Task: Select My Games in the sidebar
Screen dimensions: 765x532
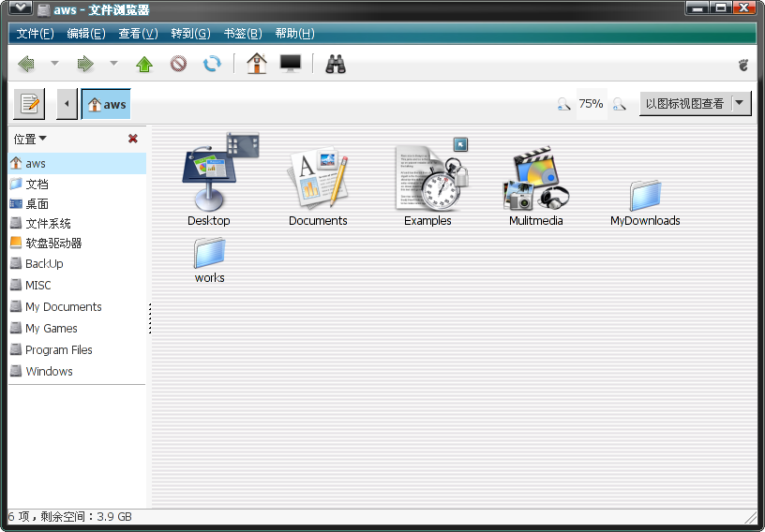Action: pos(77,328)
